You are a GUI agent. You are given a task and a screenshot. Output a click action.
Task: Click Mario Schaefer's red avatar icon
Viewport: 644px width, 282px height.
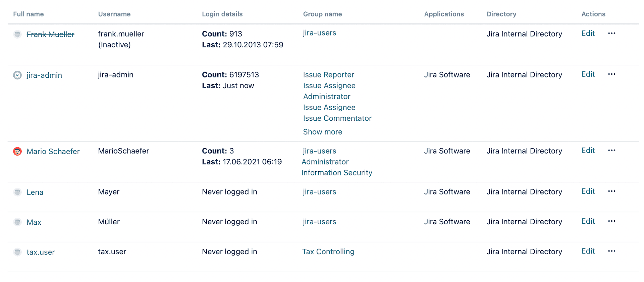pos(17,151)
